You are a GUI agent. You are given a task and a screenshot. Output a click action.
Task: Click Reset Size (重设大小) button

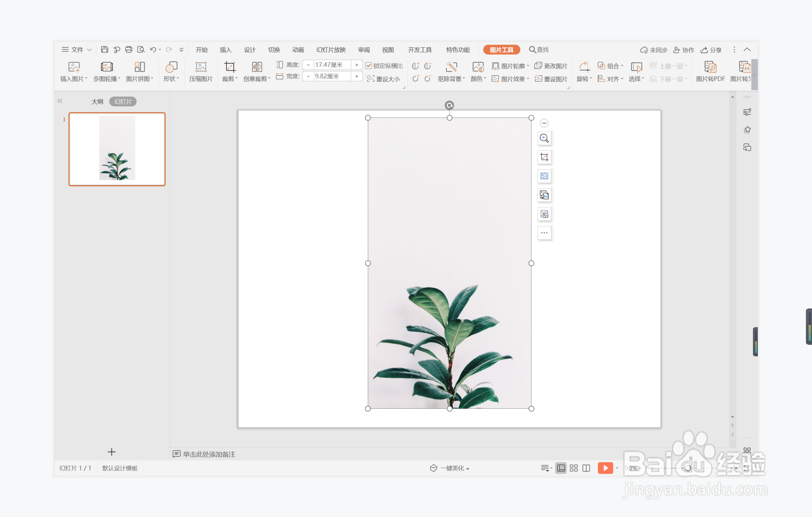tap(383, 79)
